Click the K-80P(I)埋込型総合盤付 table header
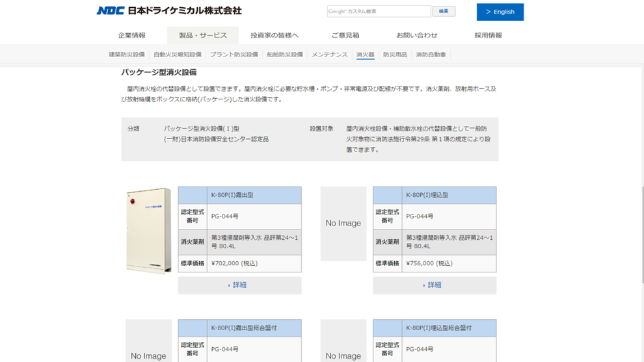 [435, 328]
